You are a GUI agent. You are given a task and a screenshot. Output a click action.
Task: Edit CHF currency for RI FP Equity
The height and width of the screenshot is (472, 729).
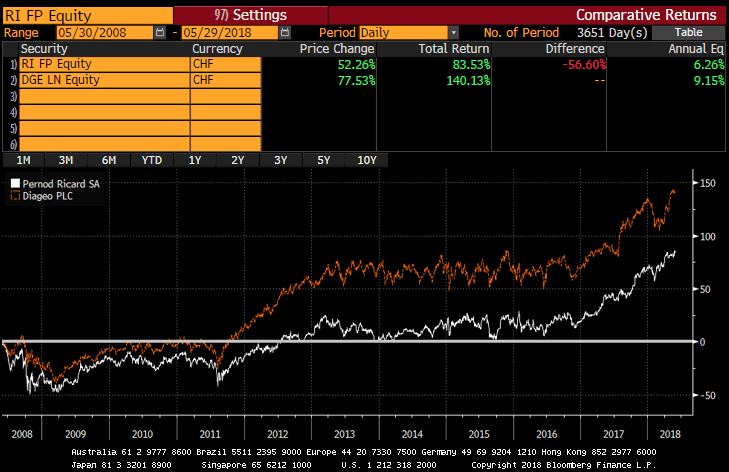pos(225,64)
